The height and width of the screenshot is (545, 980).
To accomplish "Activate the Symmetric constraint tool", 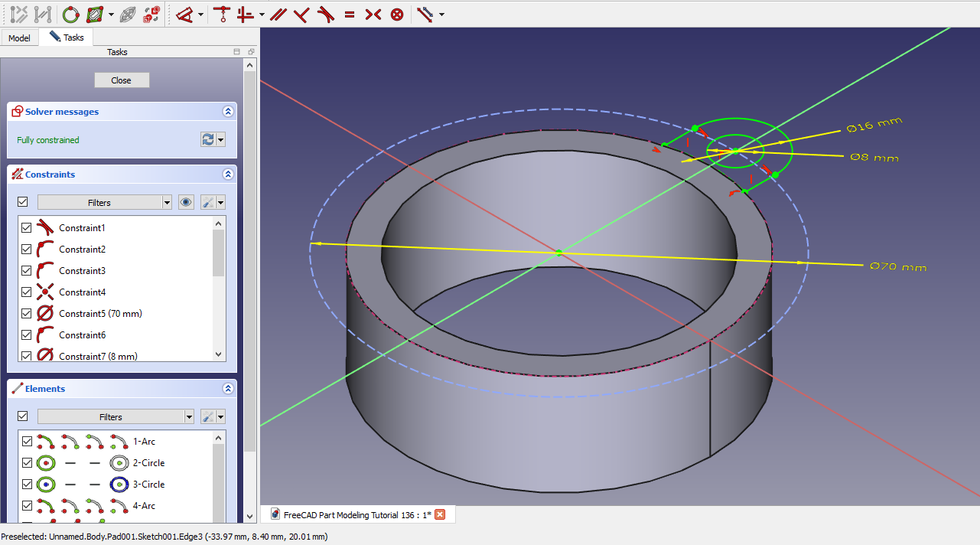I will (373, 14).
